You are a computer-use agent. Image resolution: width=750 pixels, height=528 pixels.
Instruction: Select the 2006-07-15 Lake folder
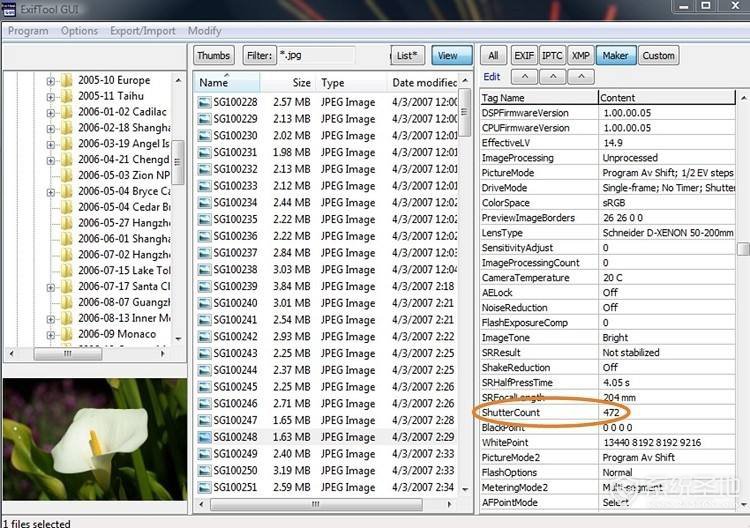(x=124, y=270)
